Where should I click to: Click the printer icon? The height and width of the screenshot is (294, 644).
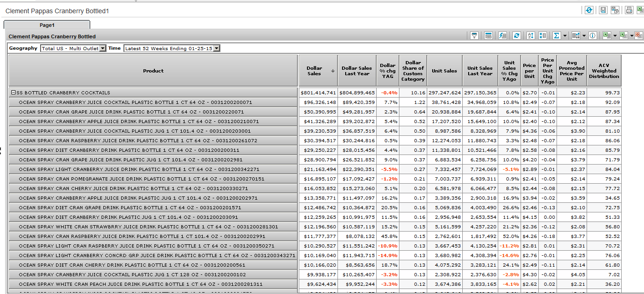629,10
